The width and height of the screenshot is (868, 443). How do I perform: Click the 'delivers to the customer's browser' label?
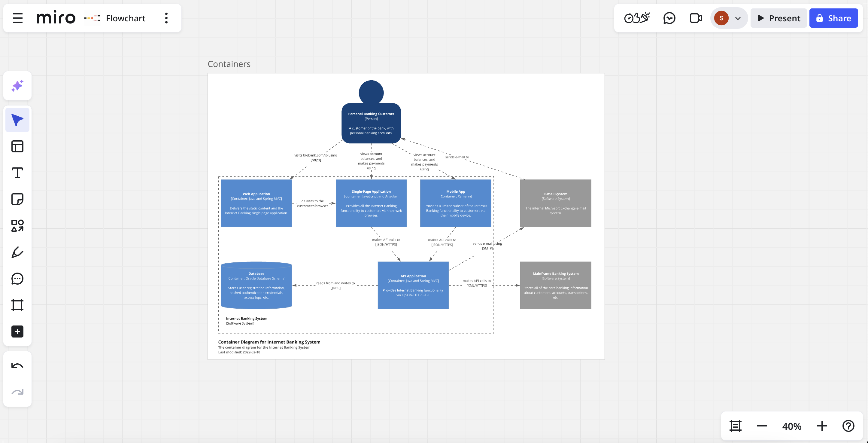click(312, 203)
